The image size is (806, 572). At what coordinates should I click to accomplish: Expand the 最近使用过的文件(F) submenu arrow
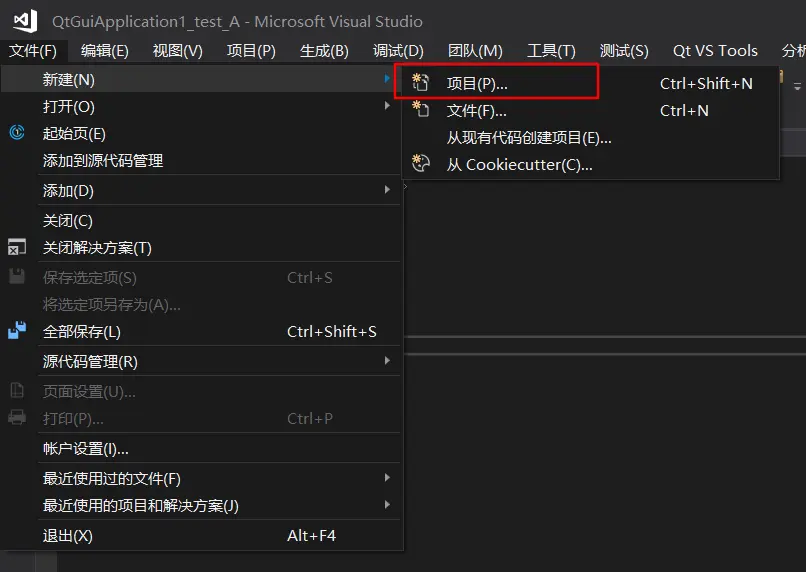[387, 477]
